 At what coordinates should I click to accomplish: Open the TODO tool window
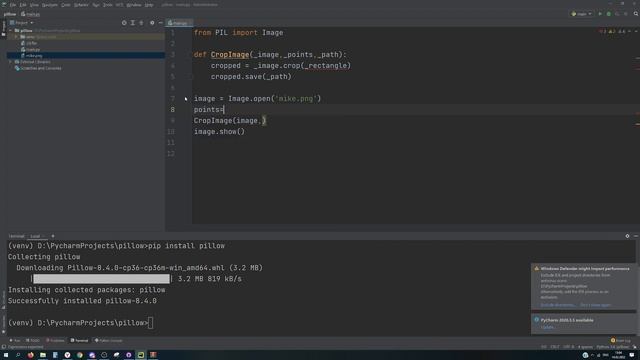click(x=33, y=340)
